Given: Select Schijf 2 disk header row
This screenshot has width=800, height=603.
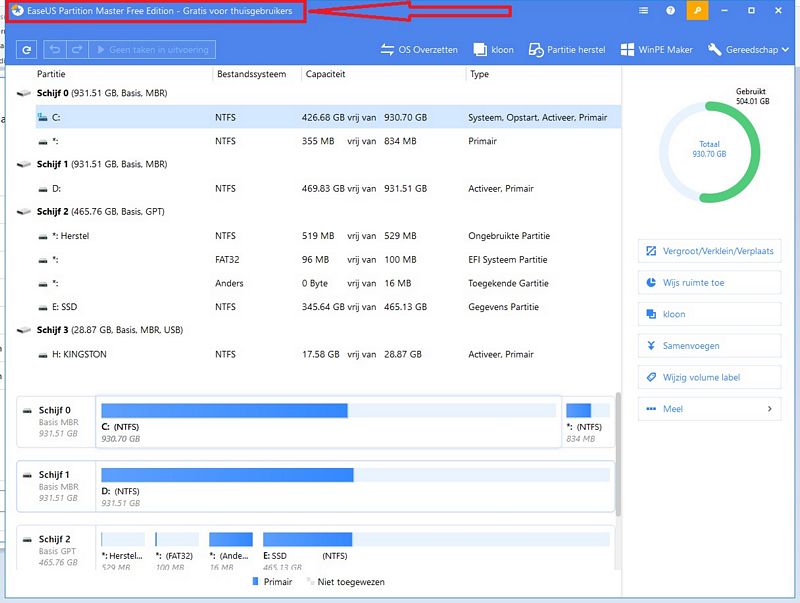Looking at the screenshot, I should pos(318,211).
